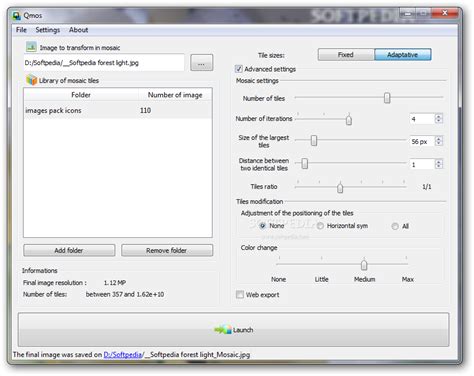Decrease the largest tile size spinner
Viewport: 474px width, 376px height.
[x=439, y=144]
